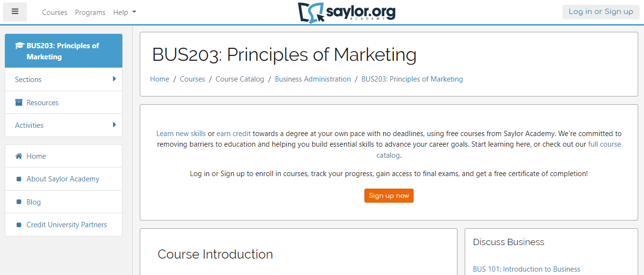Click the saylor.org Academy logo
644x275 pixels.
347,12
